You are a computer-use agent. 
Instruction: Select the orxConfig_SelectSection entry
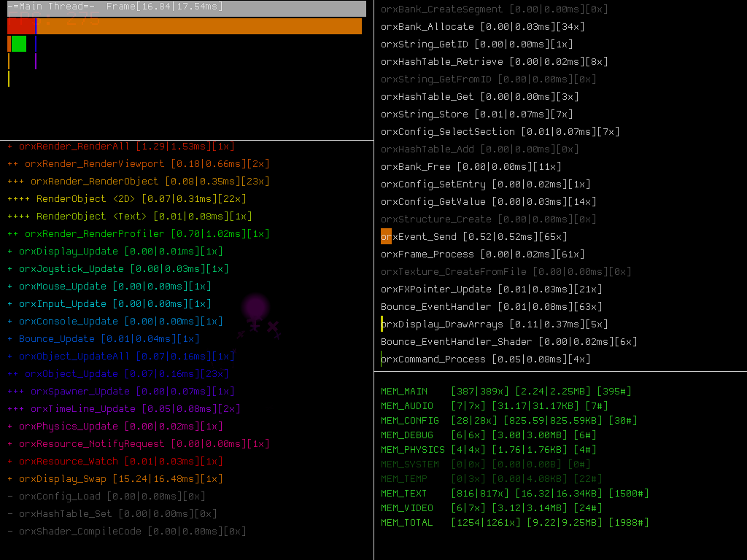(x=500, y=132)
